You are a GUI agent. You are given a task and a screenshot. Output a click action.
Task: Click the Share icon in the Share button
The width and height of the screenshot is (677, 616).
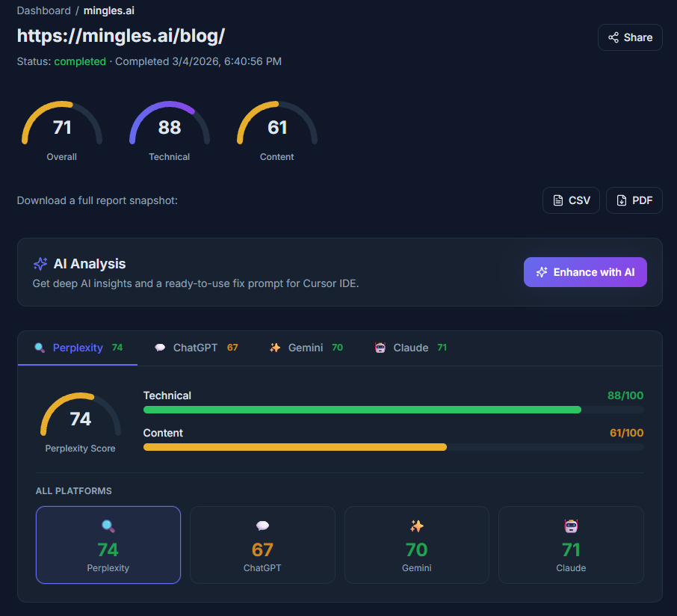(x=613, y=37)
